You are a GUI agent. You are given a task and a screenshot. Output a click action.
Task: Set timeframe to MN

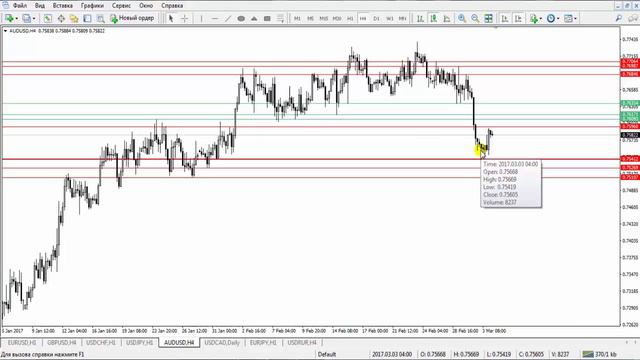pos(402,19)
